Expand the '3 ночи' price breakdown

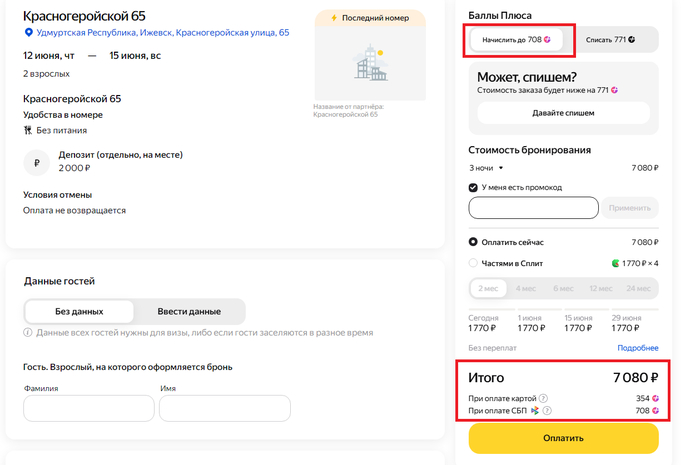pyautogui.click(x=487, y=168)
